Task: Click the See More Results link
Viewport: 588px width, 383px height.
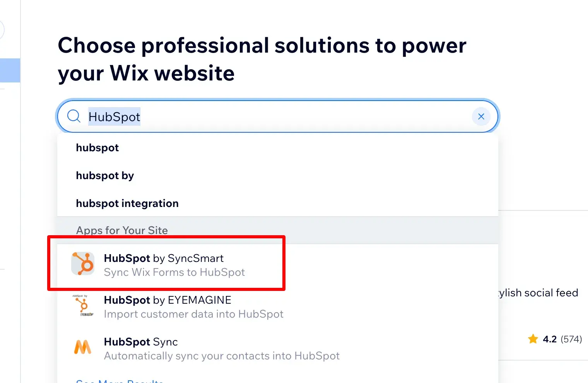Action: click(x=120, y=381)
